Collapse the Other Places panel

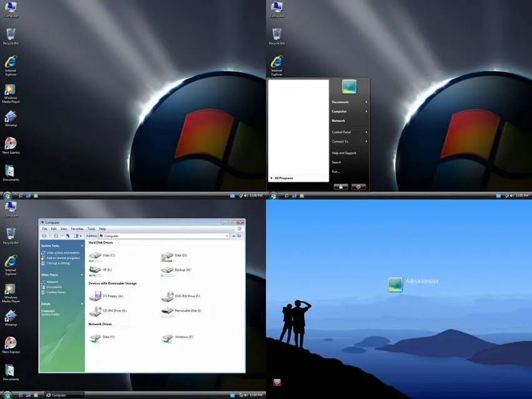[82, 275]
